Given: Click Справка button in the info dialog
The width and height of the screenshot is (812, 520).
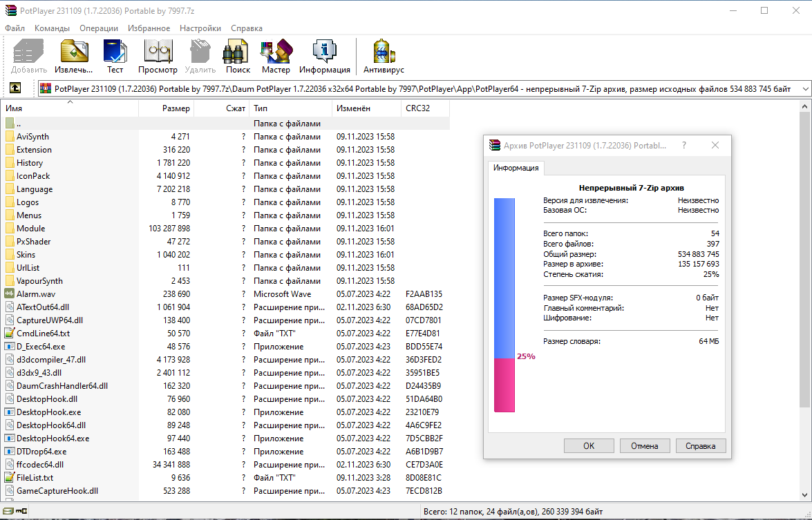Looking at the screenshot, I should point(700,446).
